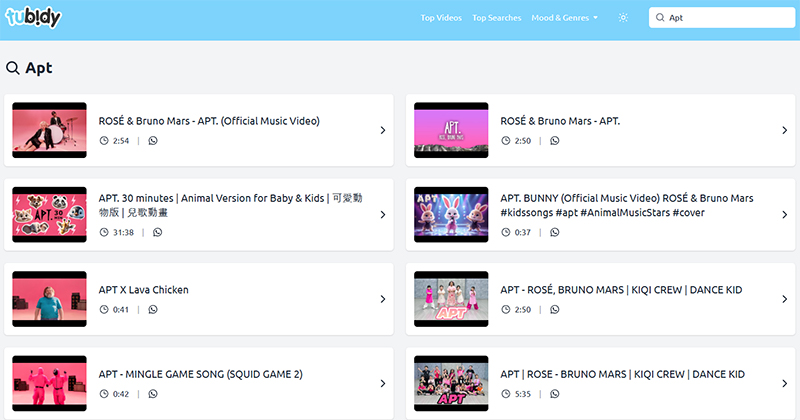Click chevron on Official Music Video result
Viewport: 800px width, 420px height.
[x=383, y=131]
